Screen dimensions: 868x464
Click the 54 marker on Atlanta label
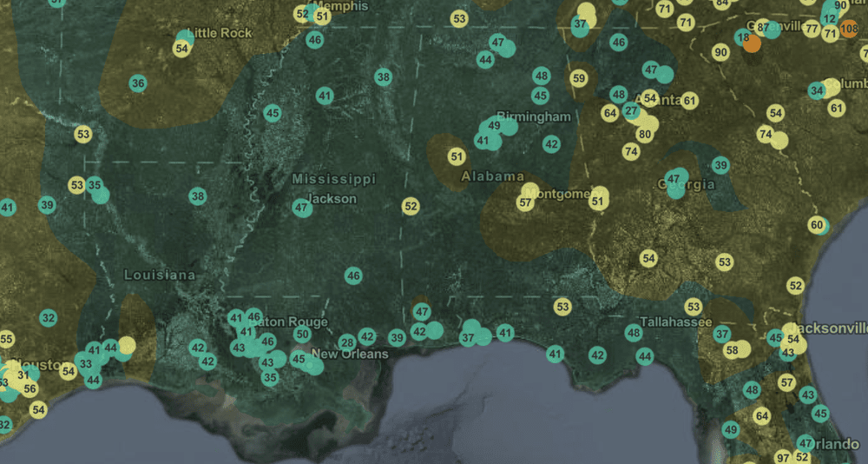(x=650, y=99)
